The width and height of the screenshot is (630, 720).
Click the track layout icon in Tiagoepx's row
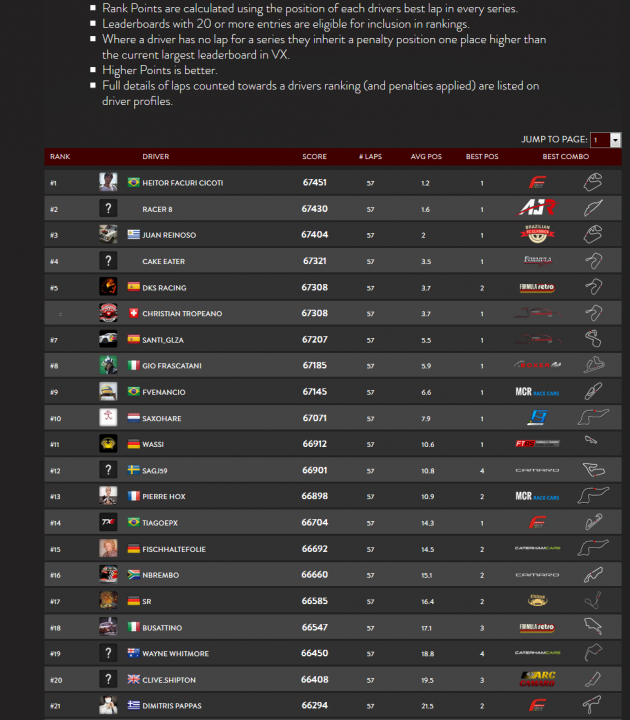coord(593,522)
